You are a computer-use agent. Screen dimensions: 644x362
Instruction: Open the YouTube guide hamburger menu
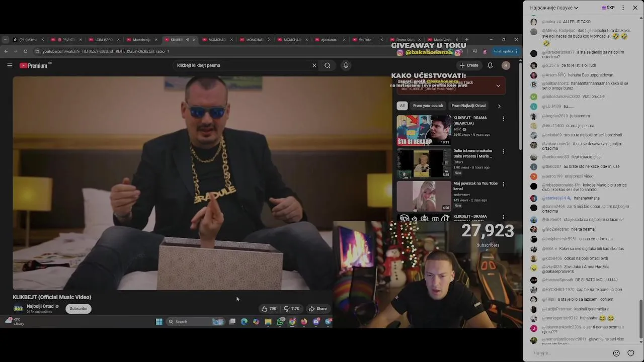click(10, 65)
